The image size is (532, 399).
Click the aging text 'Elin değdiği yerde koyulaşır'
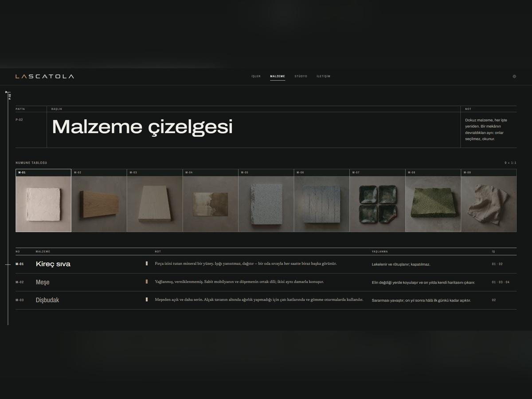(423, 282)
